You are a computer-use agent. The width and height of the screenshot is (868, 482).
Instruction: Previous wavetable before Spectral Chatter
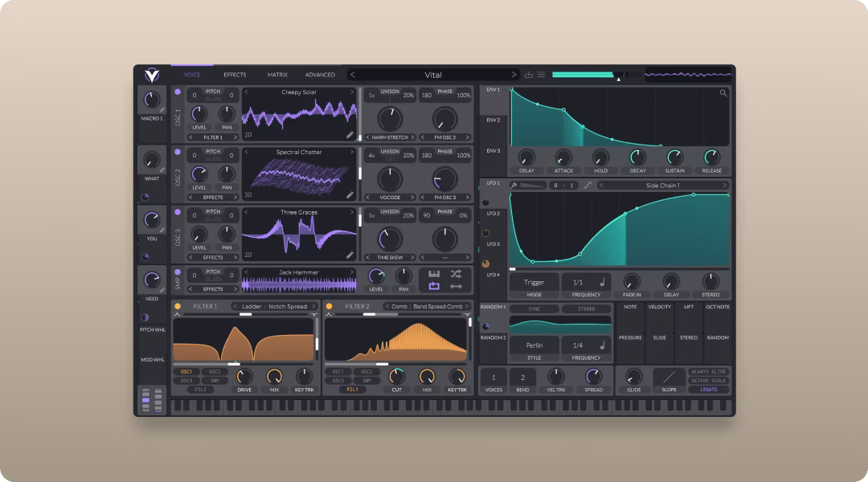[247, 152]
